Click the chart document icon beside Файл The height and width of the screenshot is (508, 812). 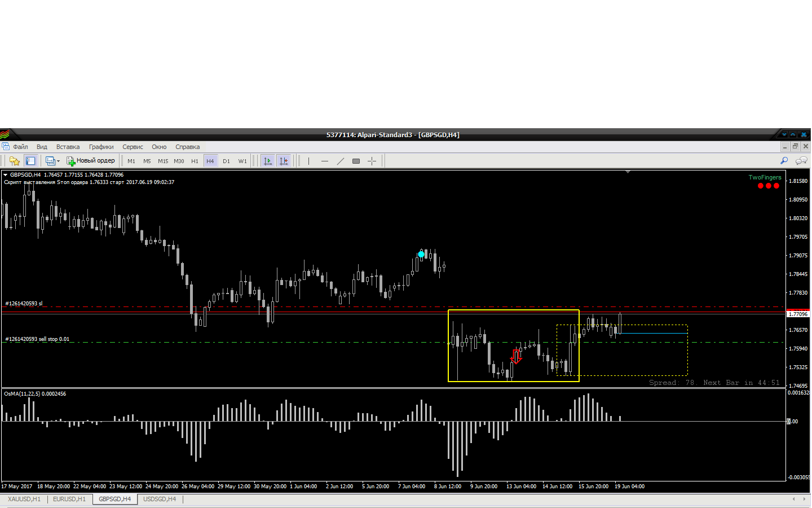click(x=6, y=146)
